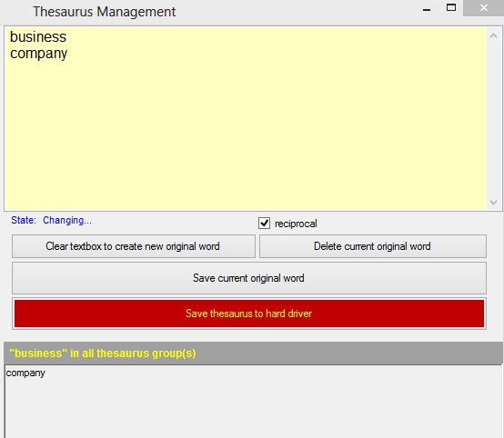Close the Thesaurus Management window
This screenshot has width=504, height=438.
(483, 8)
